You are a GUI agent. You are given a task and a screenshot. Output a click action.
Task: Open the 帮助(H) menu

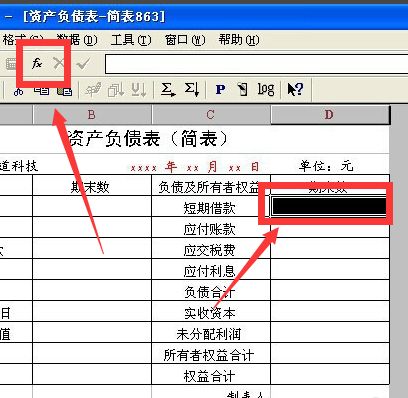pos(239,40)
